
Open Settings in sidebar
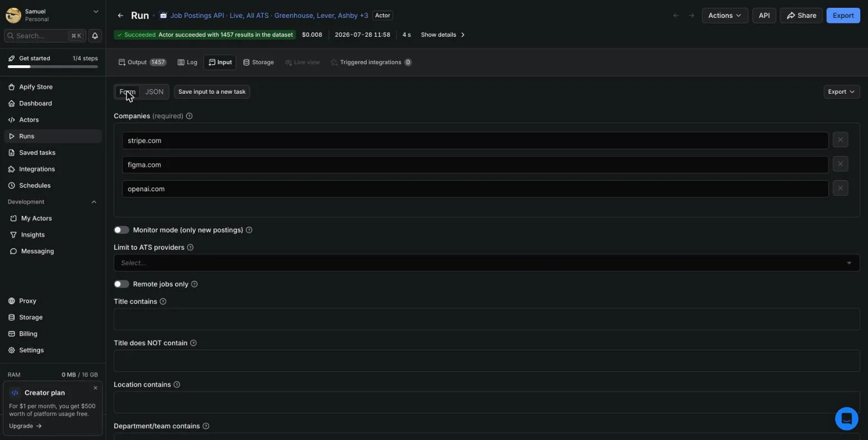tap(53, 350)
